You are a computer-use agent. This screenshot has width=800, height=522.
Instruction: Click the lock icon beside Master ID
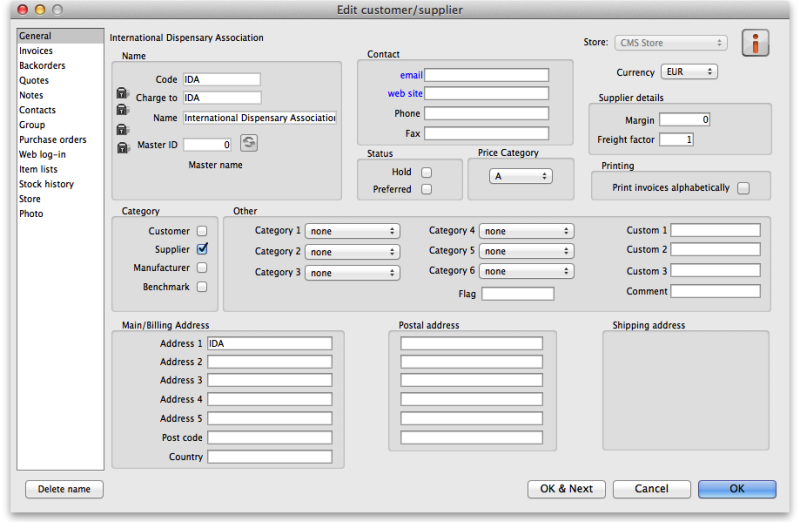tap(122, 148)
